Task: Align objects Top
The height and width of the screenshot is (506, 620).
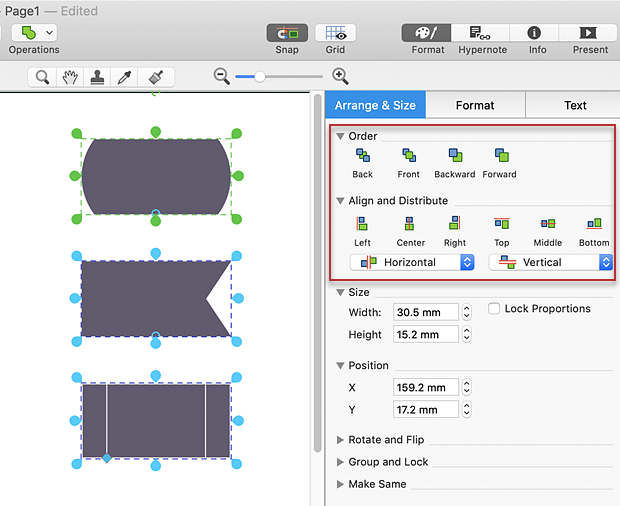Action: pyautogui.click(x=502, y=232)
